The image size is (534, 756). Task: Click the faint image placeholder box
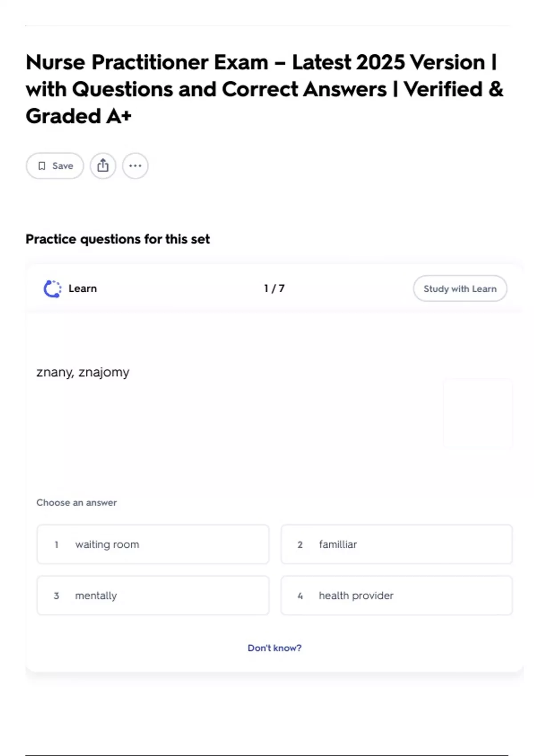478,413
